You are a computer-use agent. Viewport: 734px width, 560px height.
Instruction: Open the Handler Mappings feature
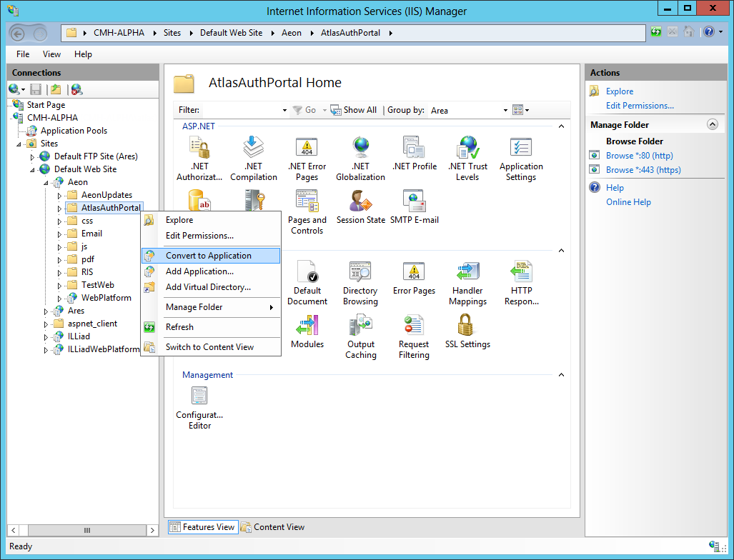[467, 282]
